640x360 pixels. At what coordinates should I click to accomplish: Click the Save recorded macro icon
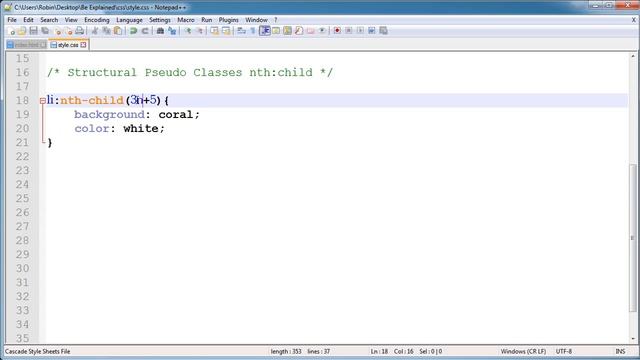point(383,31)
